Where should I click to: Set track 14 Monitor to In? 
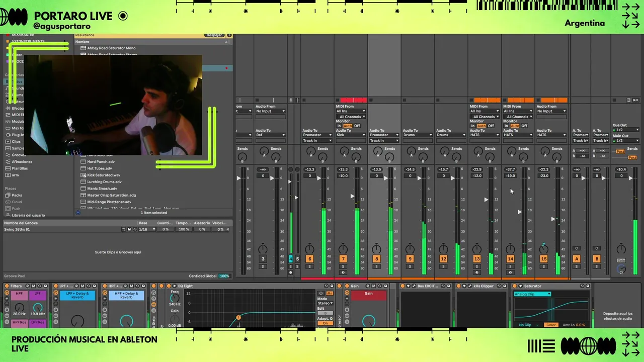coord(507,126)
